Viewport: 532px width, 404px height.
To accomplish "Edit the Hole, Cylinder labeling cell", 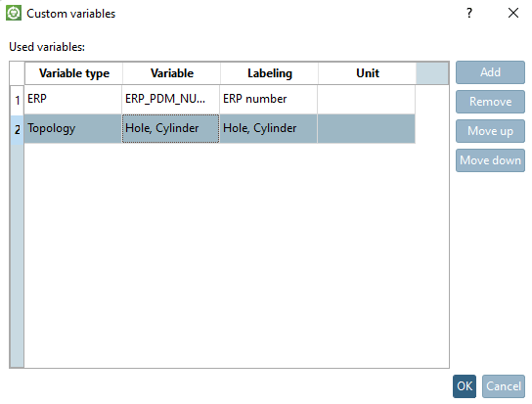I will [268, 129].
